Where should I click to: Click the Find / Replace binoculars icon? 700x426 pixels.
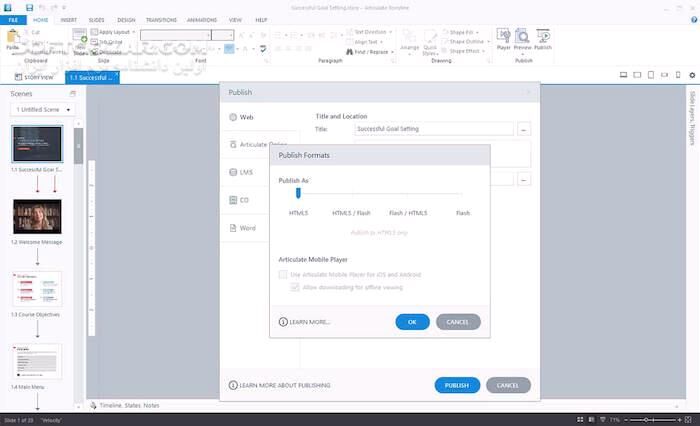350,52
